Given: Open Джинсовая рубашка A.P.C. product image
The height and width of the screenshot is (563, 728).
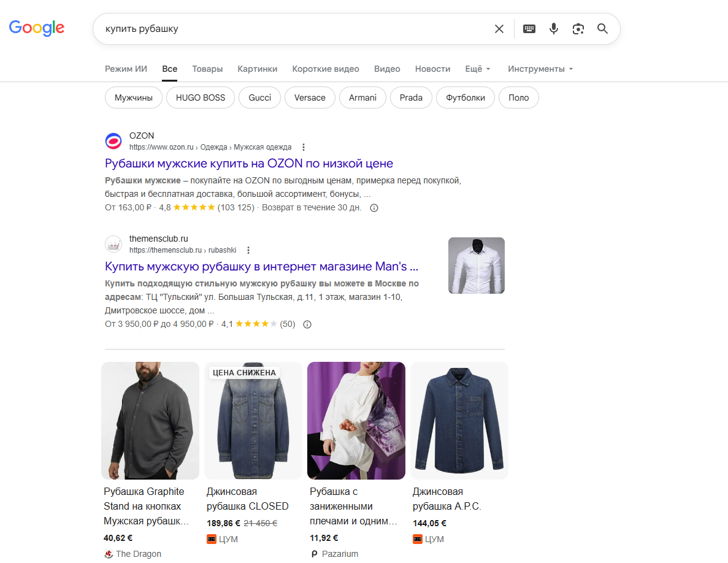Looking at the screenshot, I should 459,421.
